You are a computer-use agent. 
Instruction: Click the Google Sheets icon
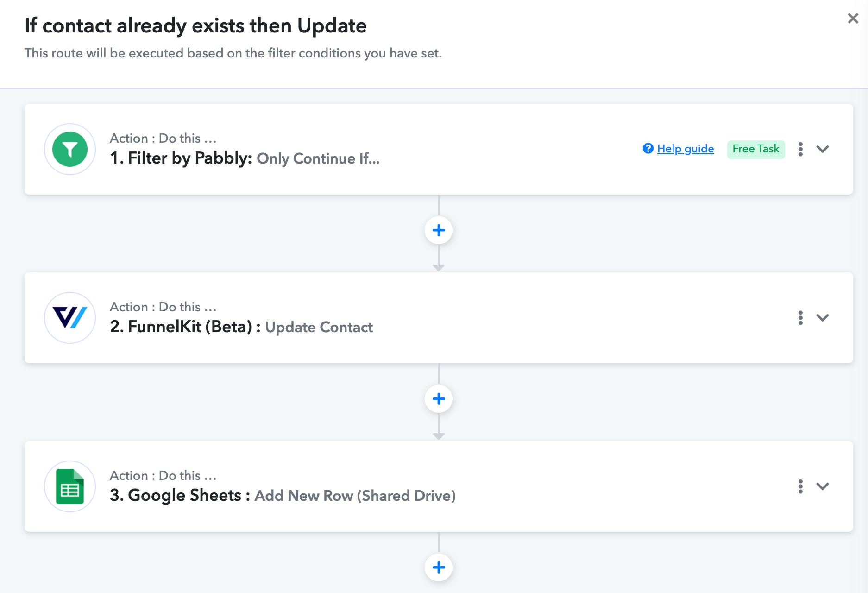(x=70, y=486)
